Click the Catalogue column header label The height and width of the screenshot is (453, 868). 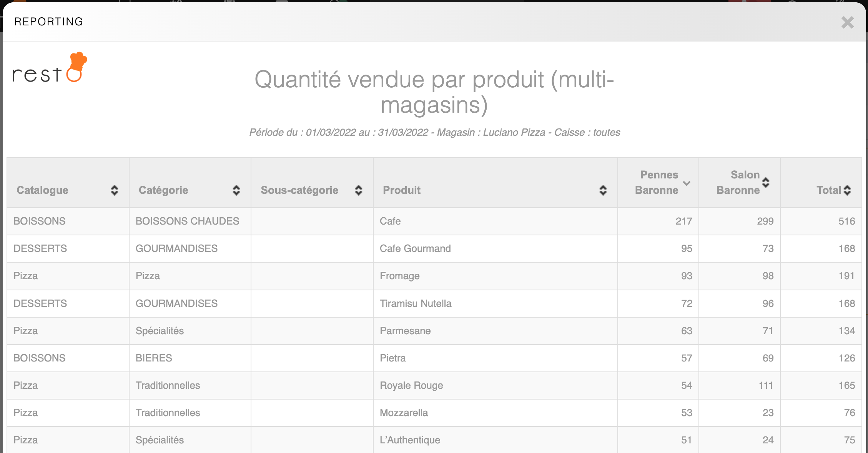pyautogui.click(x=42, y=190)
